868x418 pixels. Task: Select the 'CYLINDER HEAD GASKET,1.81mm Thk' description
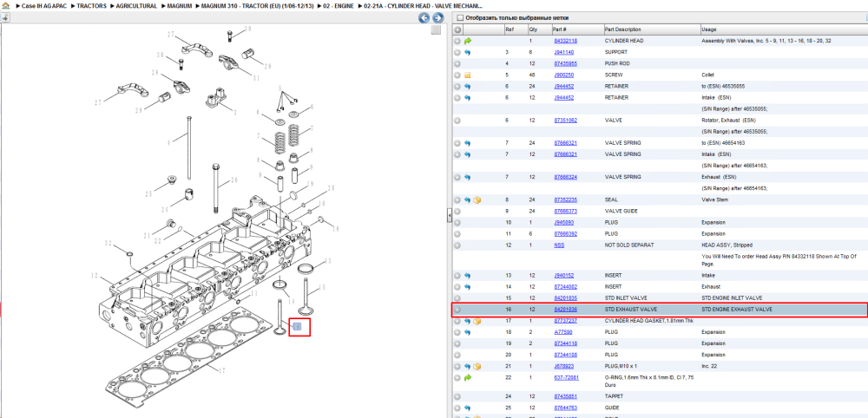(x=649, y=321)
